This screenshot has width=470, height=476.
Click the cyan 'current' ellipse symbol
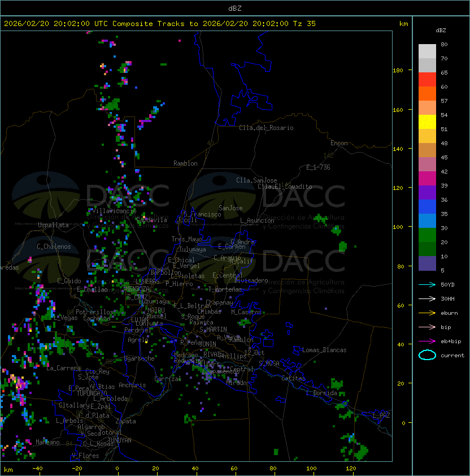point(427,355)
